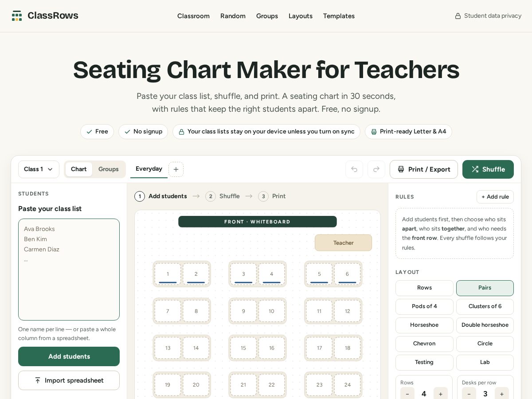This screenshot has width=532, height=399.
Task: Open the Class 1 dropdown
Action: 39,169
